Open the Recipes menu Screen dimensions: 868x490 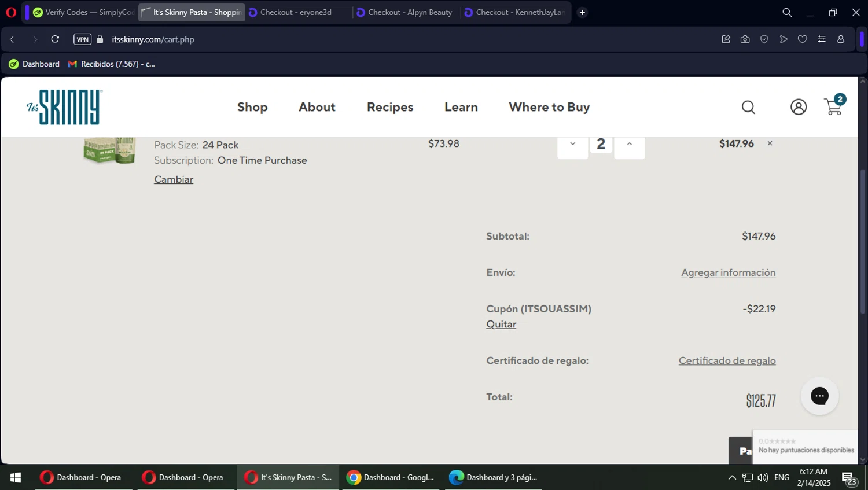coord(390,107)
